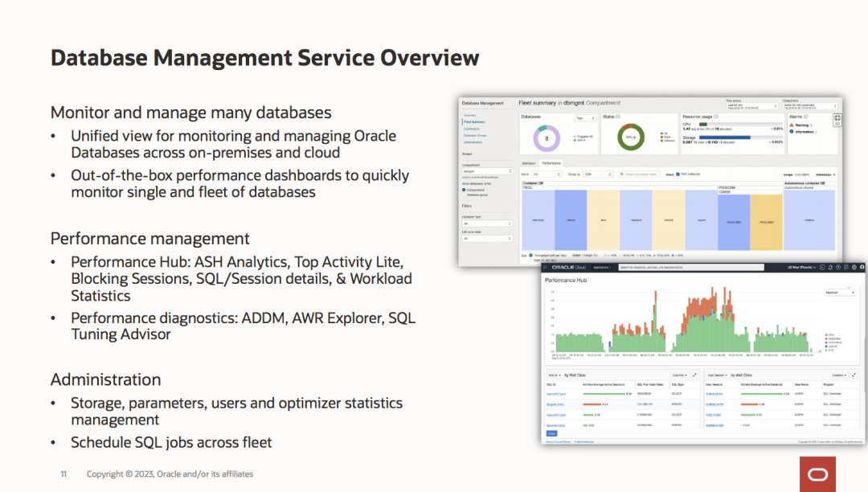
Task: Click info icon beside Alarms heading
Action: point(805,117)
